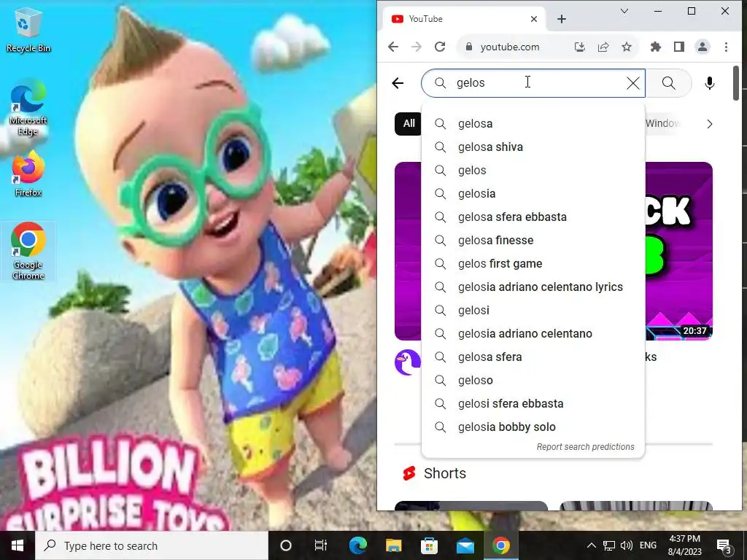747x560 pixels.
Task: Select the 'gelosia adriano celentano' suggestion
Action: coord(533,334)
